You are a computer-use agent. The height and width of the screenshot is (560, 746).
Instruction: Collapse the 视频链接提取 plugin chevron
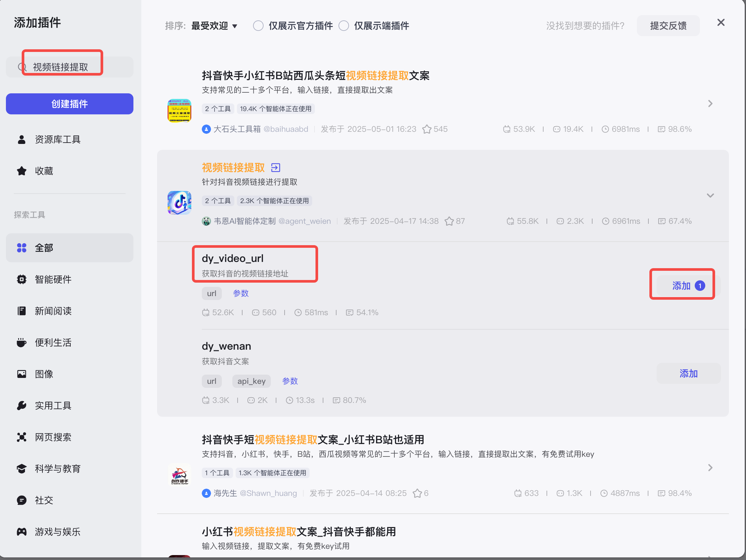coord(710,196)
